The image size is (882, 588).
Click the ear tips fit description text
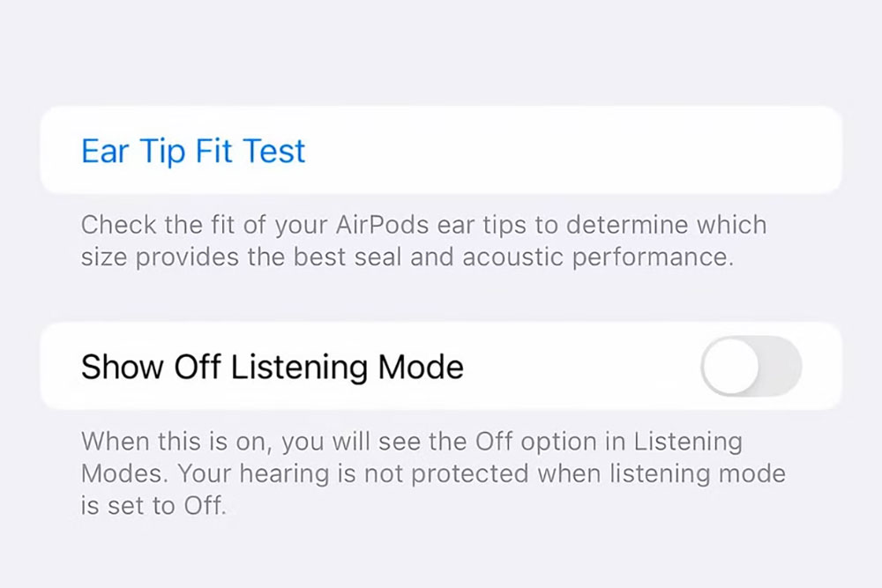click(423, 241)
